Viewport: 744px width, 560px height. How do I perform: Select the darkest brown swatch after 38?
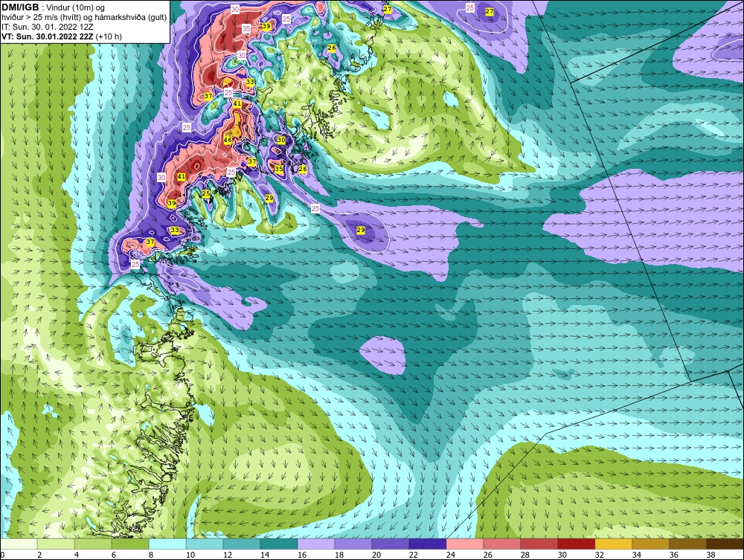click(x=725, y=544)
